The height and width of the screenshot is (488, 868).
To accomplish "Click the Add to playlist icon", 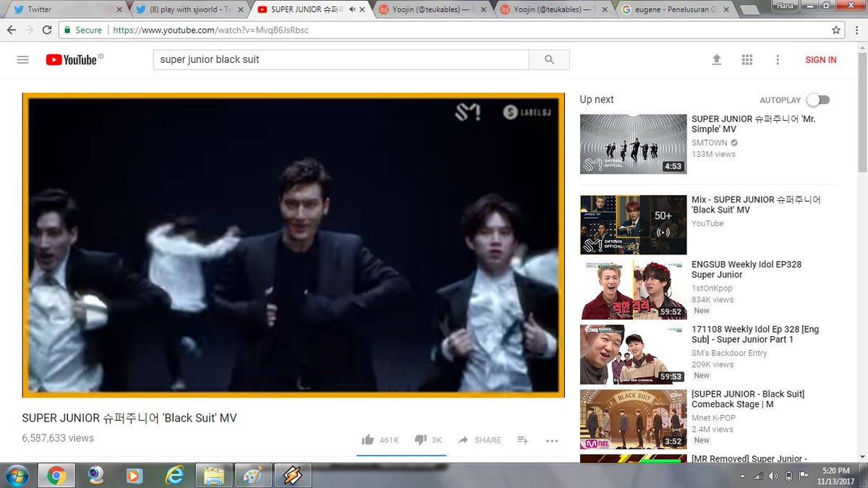I will pyautogui.click(x=523, y=440).
